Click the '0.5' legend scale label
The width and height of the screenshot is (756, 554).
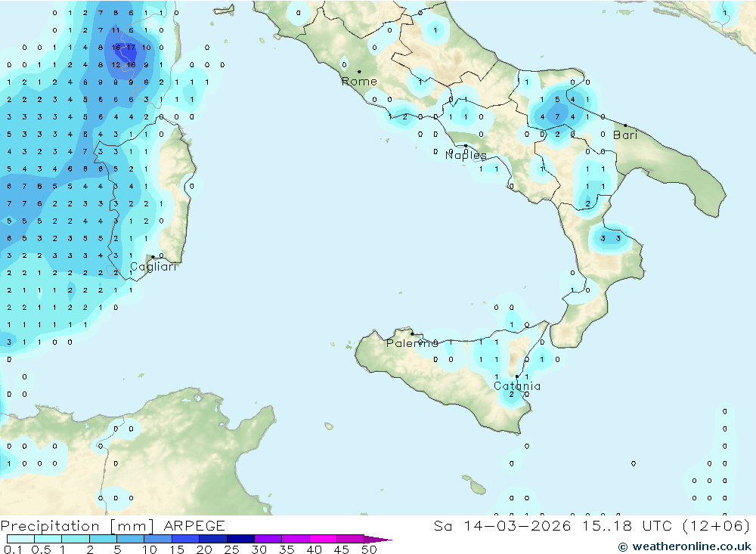41,549
